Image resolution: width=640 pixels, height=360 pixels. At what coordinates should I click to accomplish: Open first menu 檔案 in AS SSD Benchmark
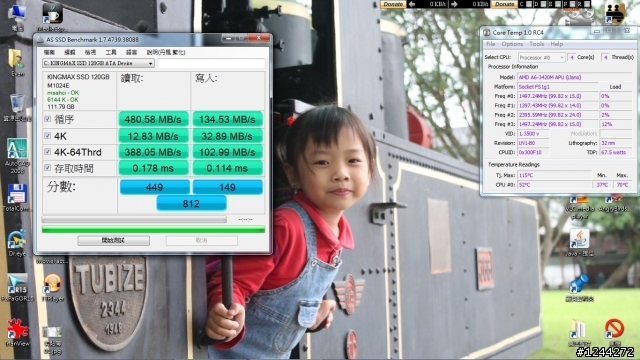point(49,52)
